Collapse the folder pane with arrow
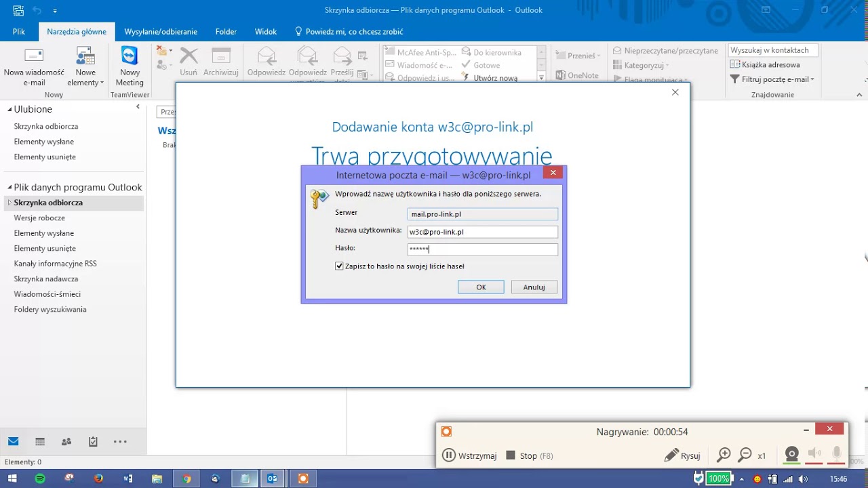This screenshot has width=868, height=488. (x=138, y=107)
